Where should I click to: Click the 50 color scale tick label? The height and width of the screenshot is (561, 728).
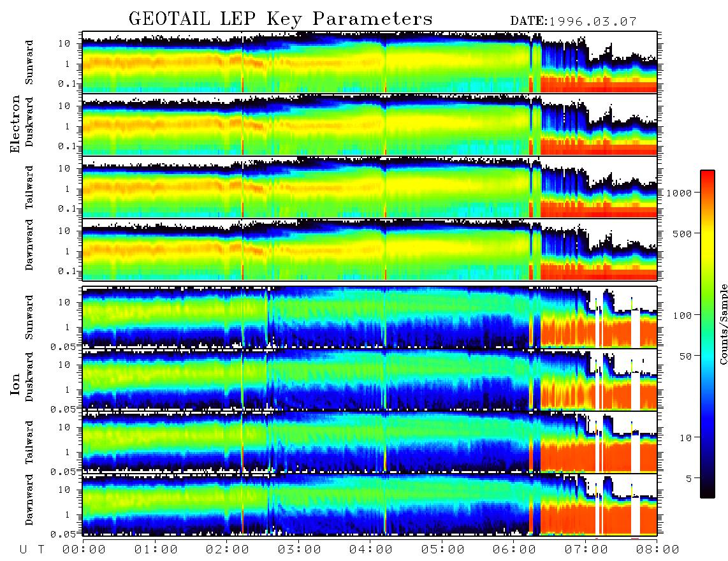coord(685,356)
